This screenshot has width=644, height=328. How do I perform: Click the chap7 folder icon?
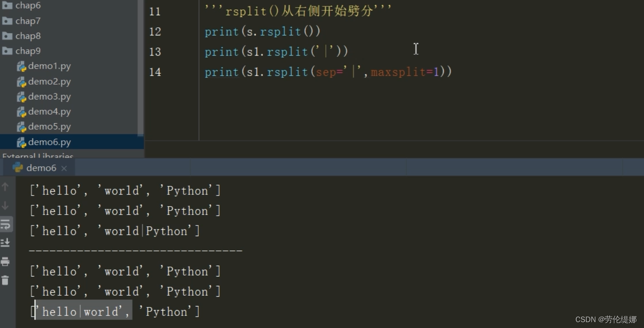[x=7, y=21]
